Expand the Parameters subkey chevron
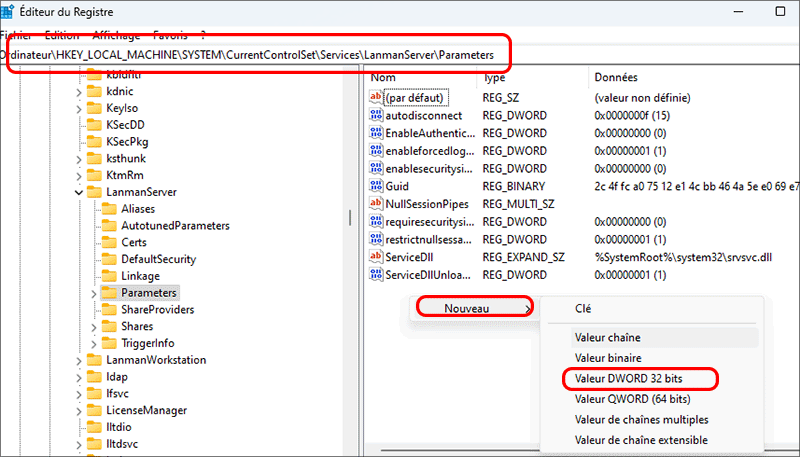Viewport: 800px width, 457px height. [x=94, y=293]
